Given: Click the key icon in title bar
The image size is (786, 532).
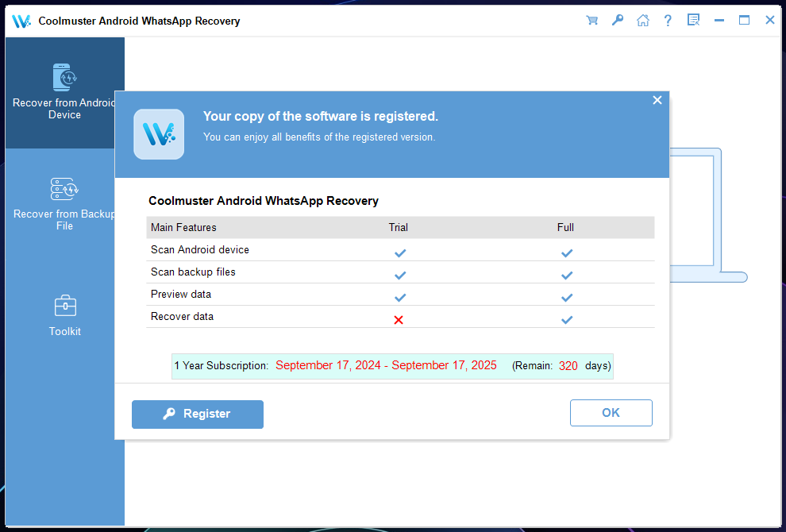Looking at the screenshot, I should pos(617,21).
